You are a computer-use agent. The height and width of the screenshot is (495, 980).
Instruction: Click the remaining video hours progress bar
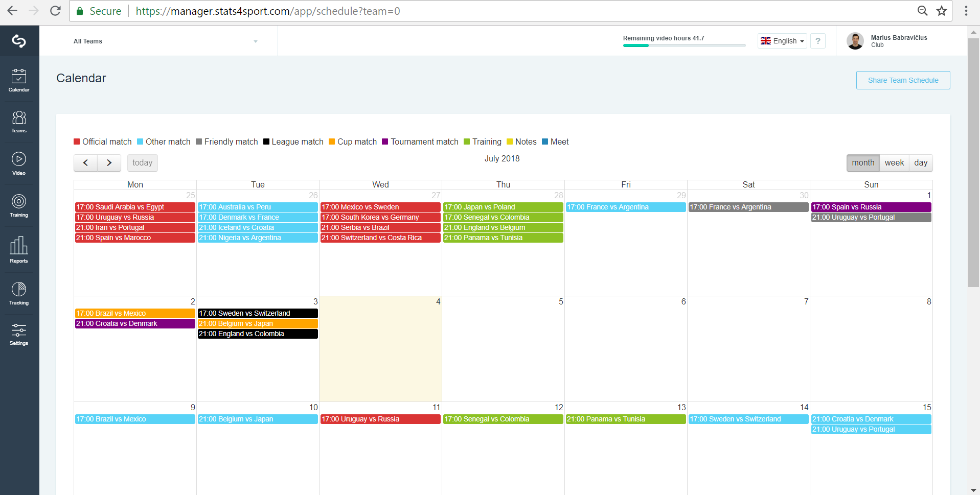pyautogui.click(x=684, y=45)
